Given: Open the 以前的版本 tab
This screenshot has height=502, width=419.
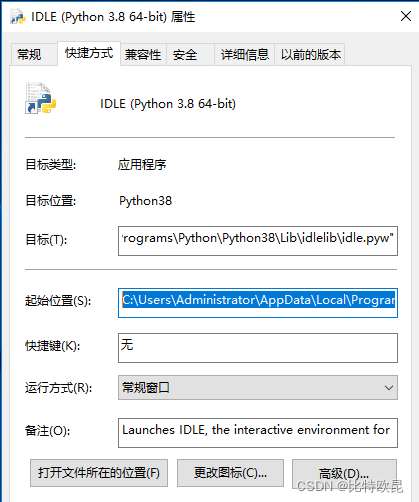Looking at the screenshot, I should coord(310,54).
